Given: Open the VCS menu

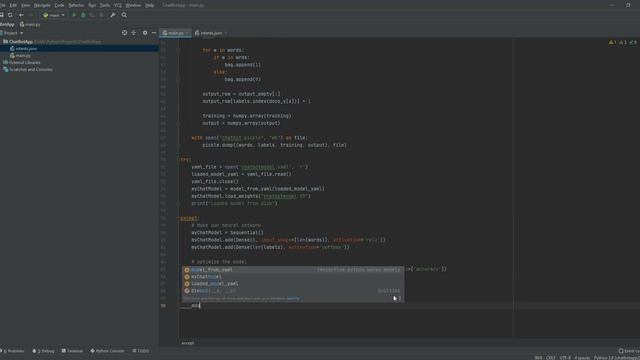Looking at the screenshot, I should [x=118, y=5].
